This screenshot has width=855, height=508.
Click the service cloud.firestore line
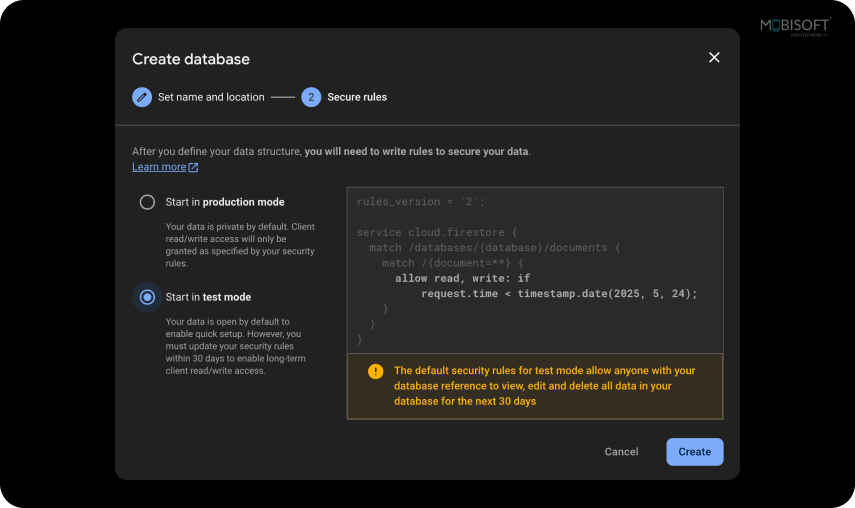tap(437, 232)
